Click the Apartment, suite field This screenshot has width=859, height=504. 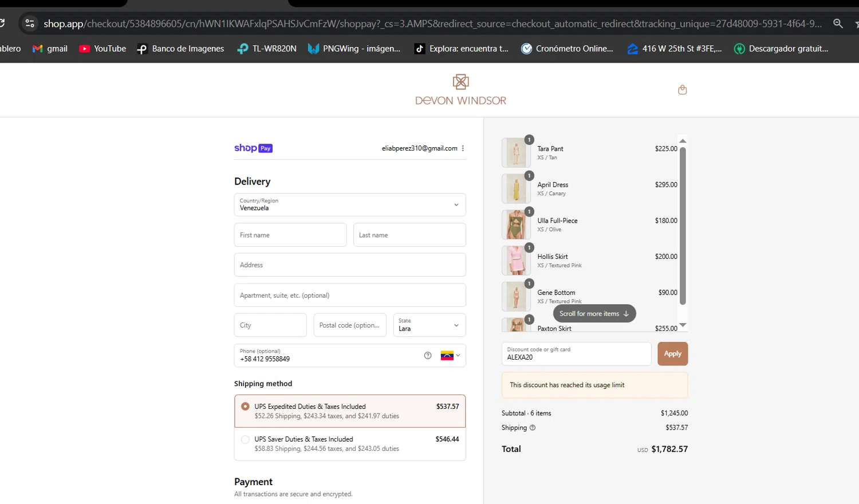(x=350, y=296)
